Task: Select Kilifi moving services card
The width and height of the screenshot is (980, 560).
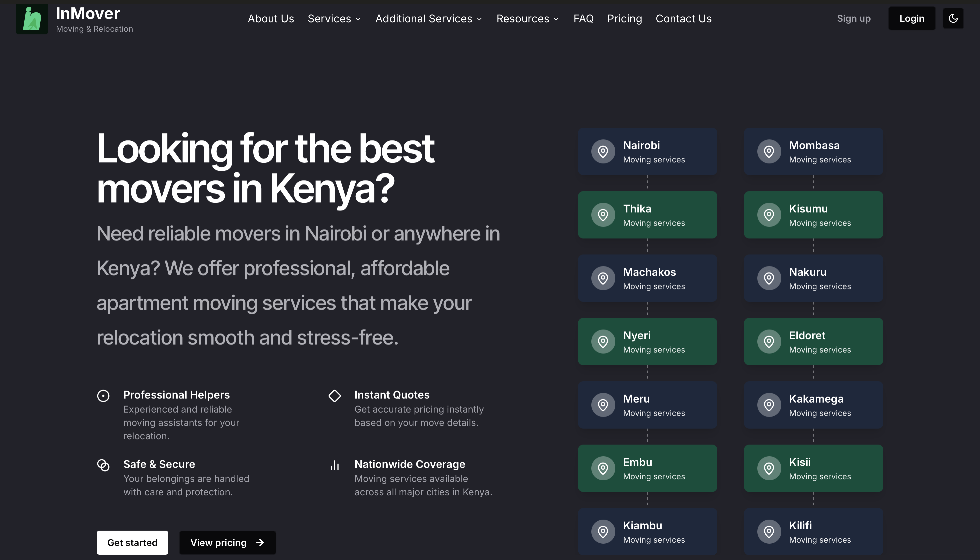Action: [813, 532]
